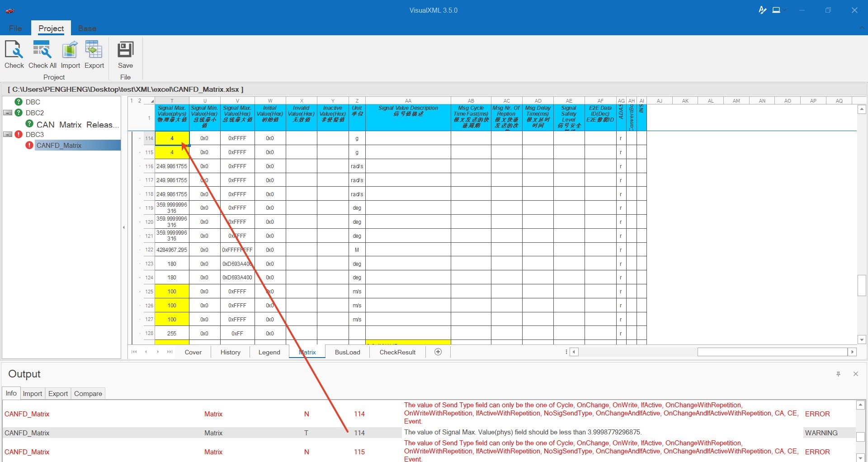Click yellow cell T125 with value 100
This screenshot has height=462, width=868.
[x=172, y=292]
